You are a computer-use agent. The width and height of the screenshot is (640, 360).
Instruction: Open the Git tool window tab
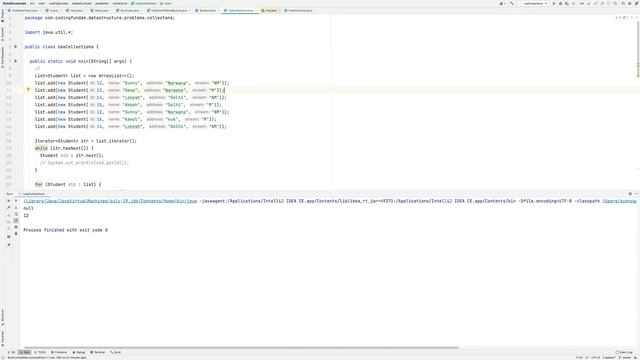coord(12,352)
